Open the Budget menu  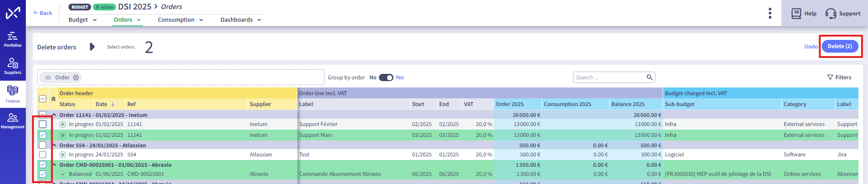point(82,19)
